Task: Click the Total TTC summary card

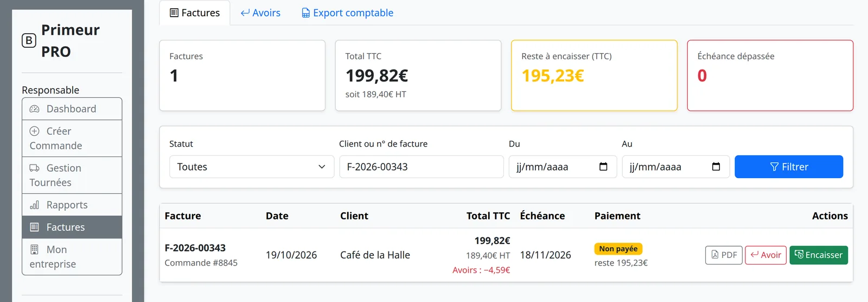Action: [x=418, y=75]
